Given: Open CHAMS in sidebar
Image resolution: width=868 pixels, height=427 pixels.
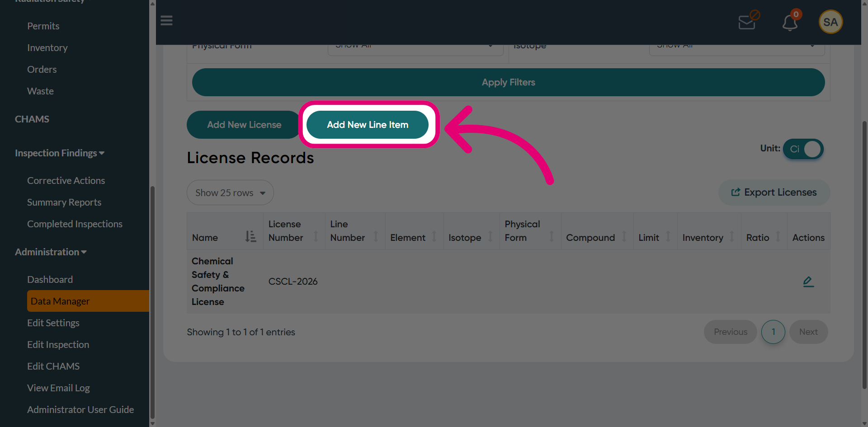Looking at the screenshot, I should [32, 119].
